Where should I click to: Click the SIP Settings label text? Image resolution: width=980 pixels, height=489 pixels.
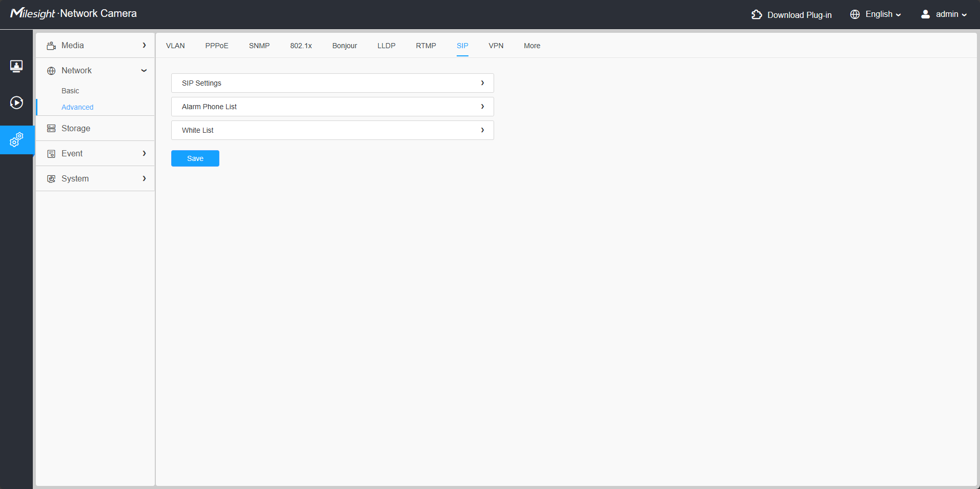[201, 83]
